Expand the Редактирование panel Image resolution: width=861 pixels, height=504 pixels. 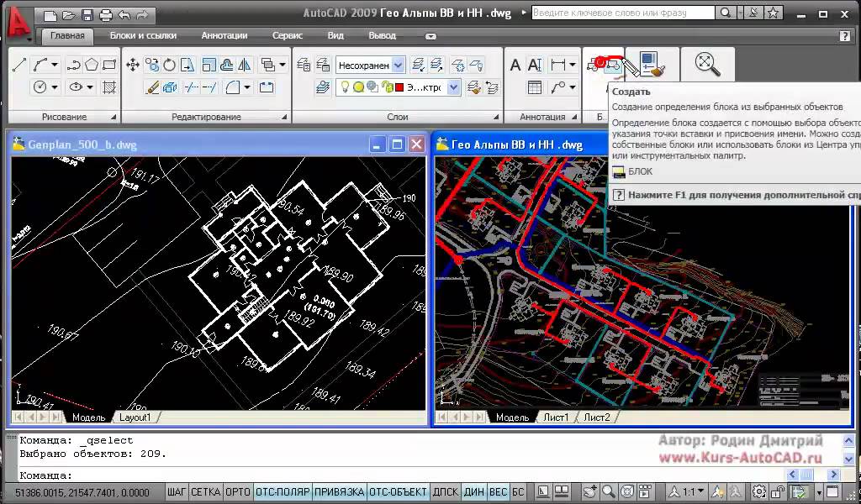tap(284, 118)
